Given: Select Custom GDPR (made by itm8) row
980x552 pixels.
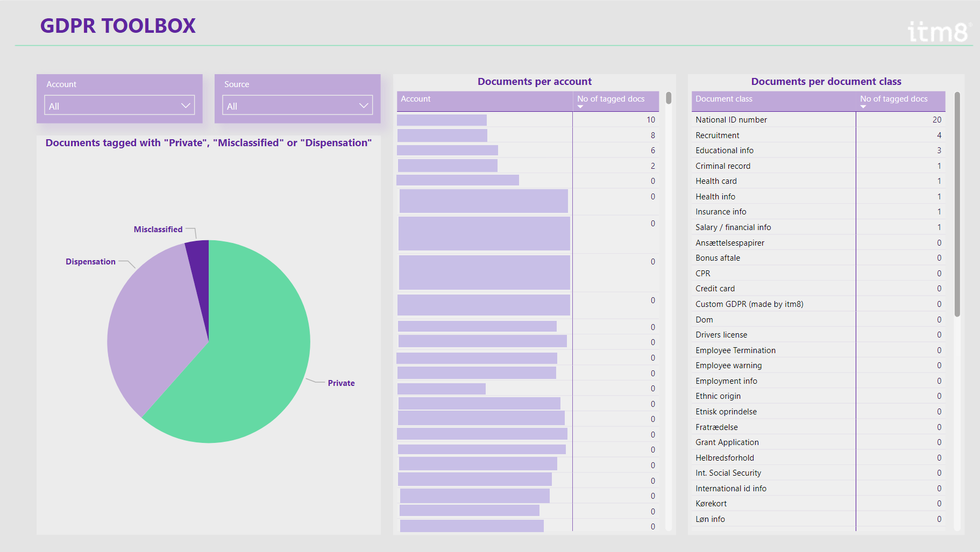Looking at the screenshot, I should (x=818, y=304).
